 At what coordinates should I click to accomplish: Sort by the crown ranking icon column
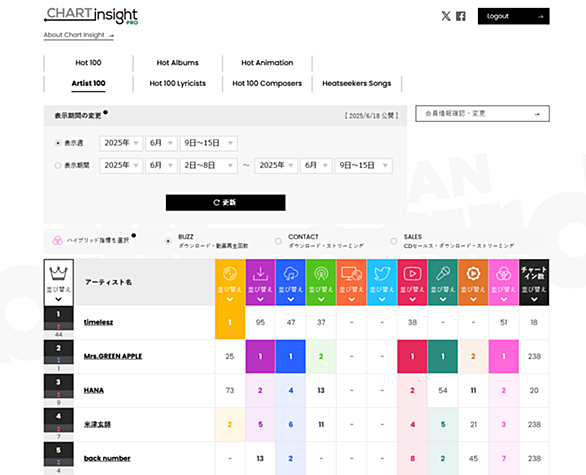coord(59,283)
